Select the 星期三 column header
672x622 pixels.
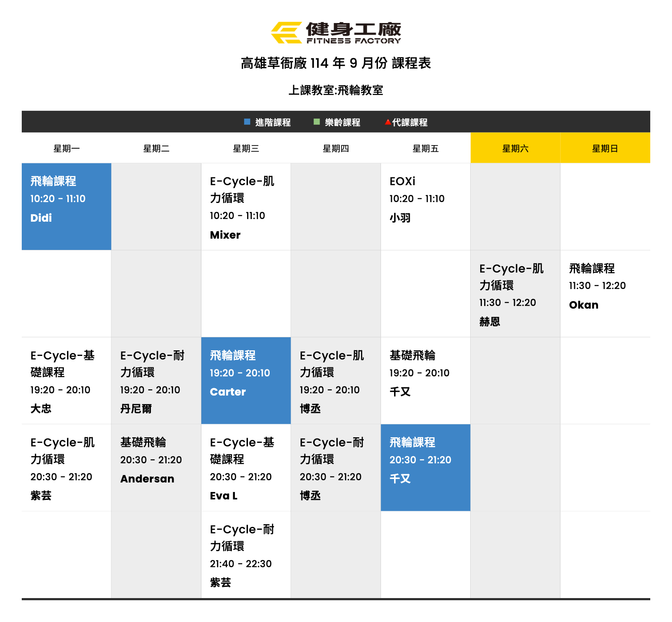246,148
